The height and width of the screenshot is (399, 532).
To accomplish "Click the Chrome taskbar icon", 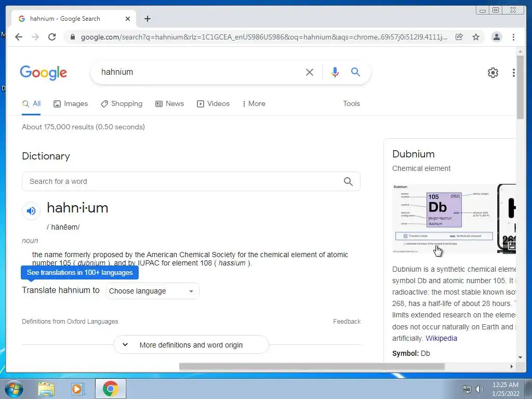I will point(111,389).
